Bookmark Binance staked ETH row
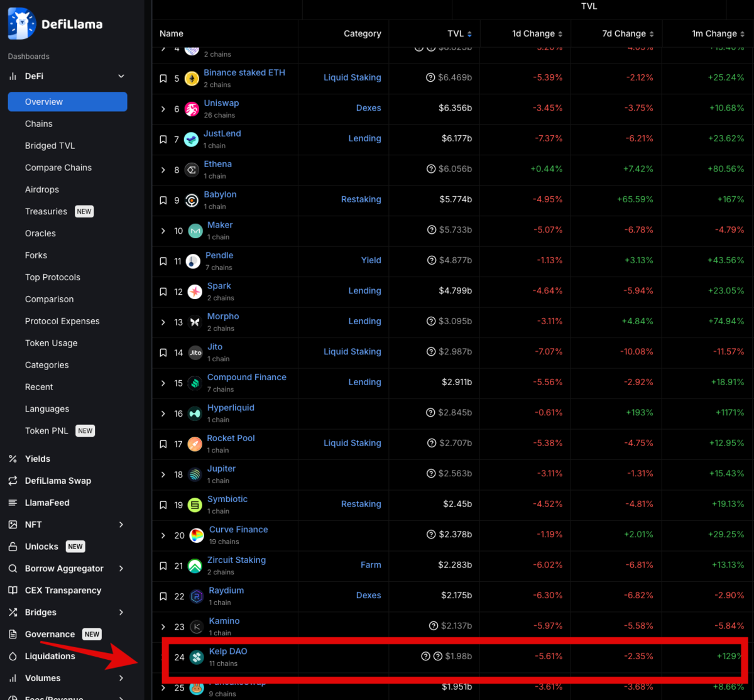 pyautogui.click(x=163, y=79)
